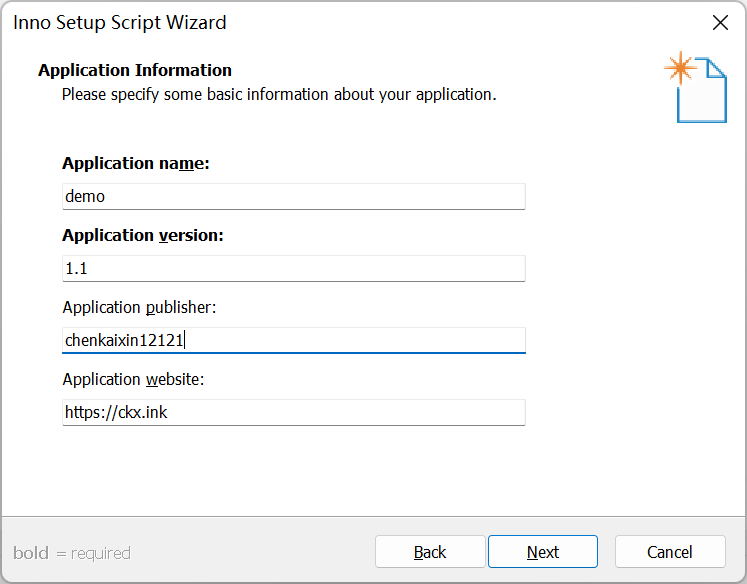The image size is (747, 584).
Task: Click the 'Application publisher:' label
Action: [x=139, y=307]
